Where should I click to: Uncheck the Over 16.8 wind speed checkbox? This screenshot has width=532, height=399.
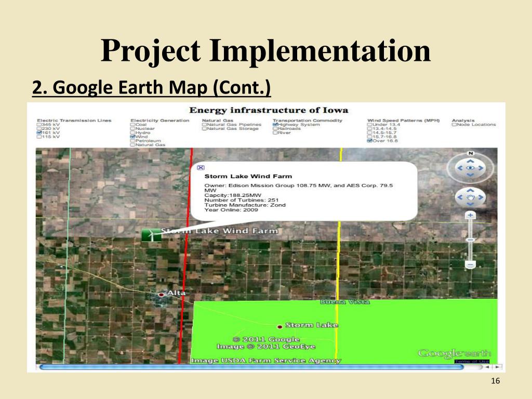(369, 141)
